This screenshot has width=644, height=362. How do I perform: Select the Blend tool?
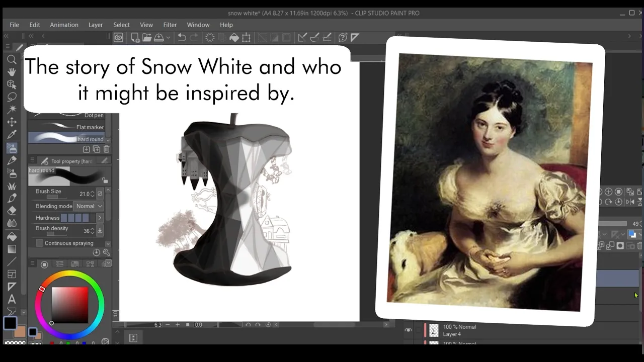pyautogui.click(x=12, y=223)
